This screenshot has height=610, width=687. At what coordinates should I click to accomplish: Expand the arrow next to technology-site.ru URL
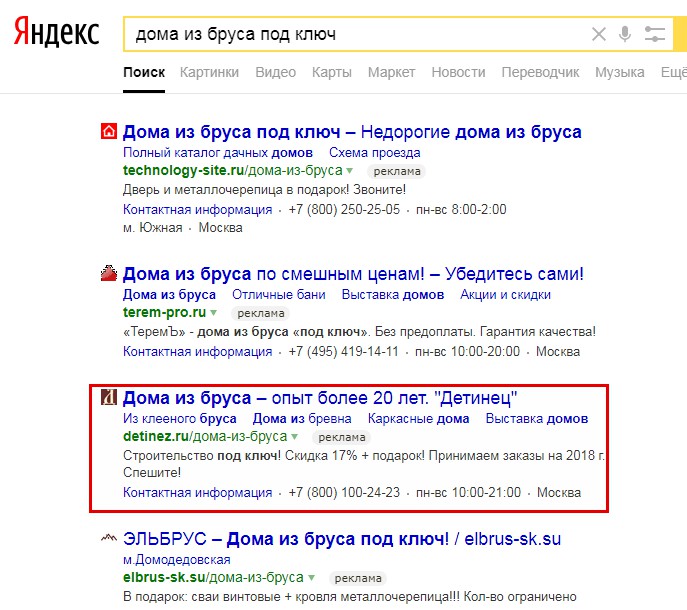350,170
